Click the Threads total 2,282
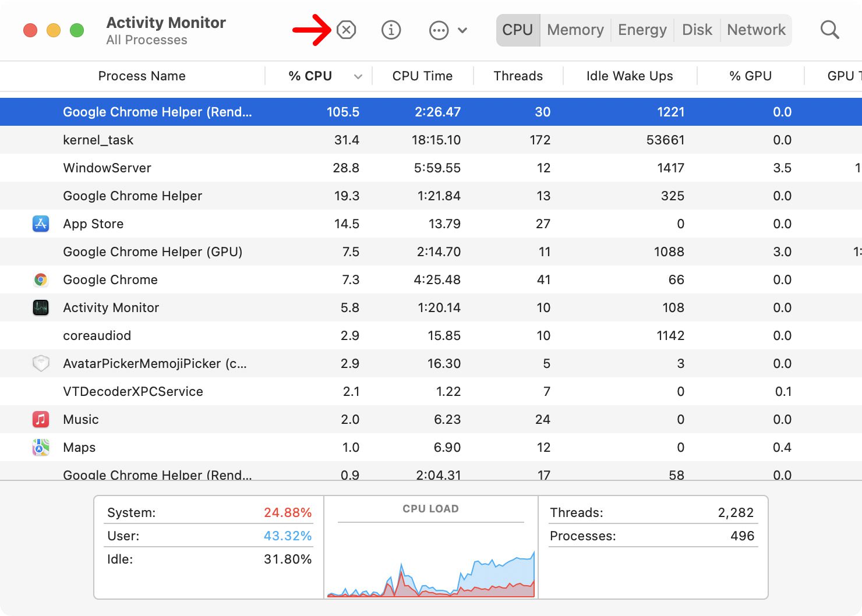Viewport: 862px width, 616px height. coord(736,512)
